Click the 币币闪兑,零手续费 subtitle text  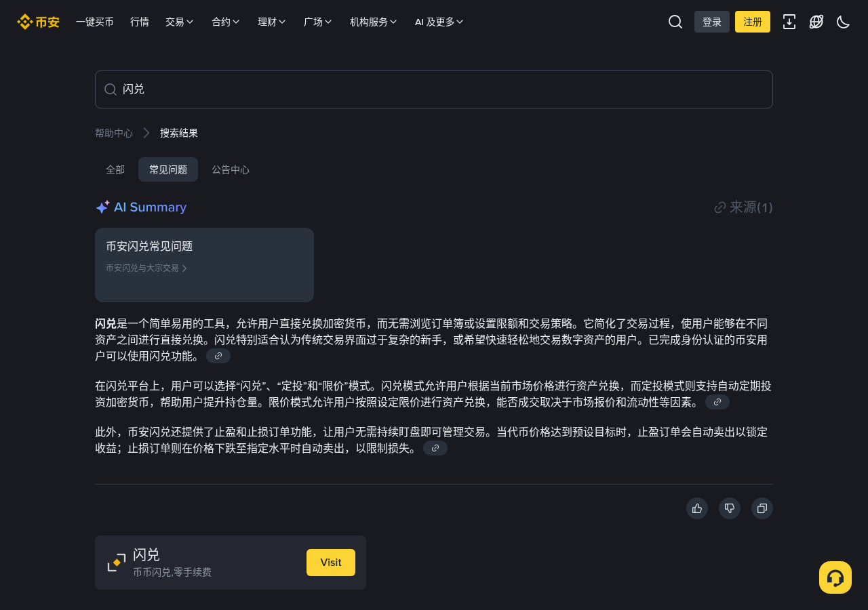point(172,572)
